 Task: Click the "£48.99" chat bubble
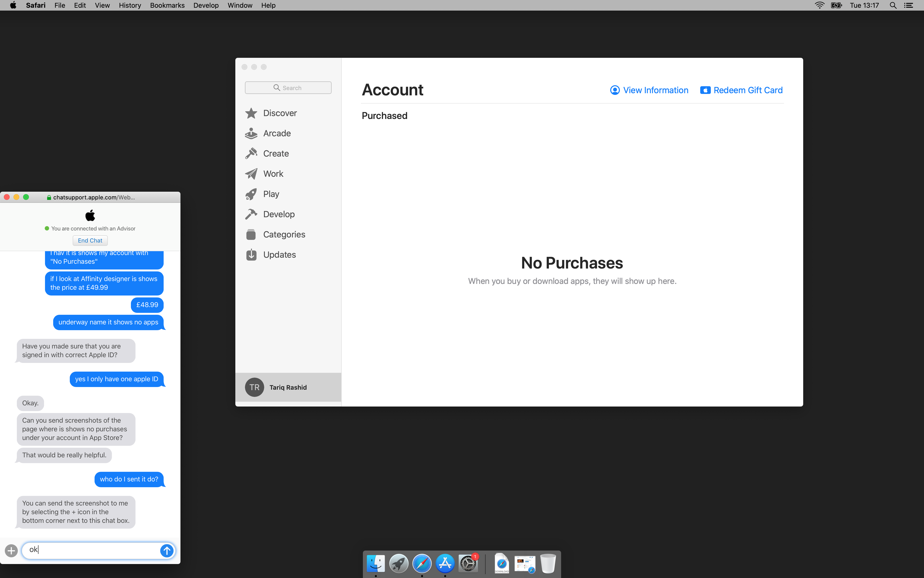tap(147, 305)
